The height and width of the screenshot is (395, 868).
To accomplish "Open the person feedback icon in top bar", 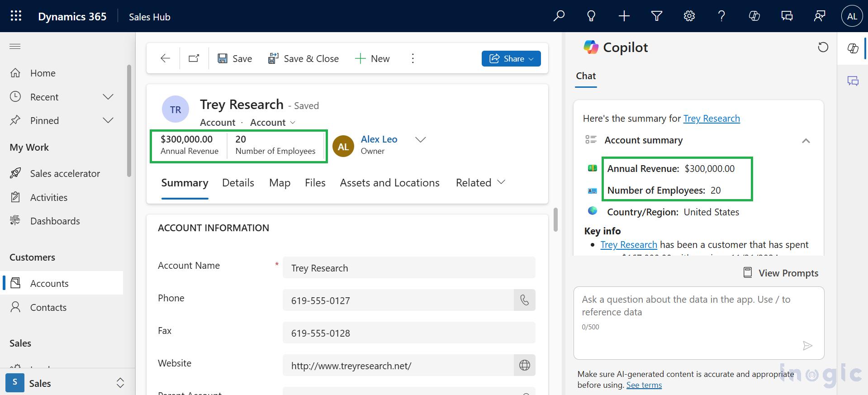I will pyautogui.click(x=819, y=16).
